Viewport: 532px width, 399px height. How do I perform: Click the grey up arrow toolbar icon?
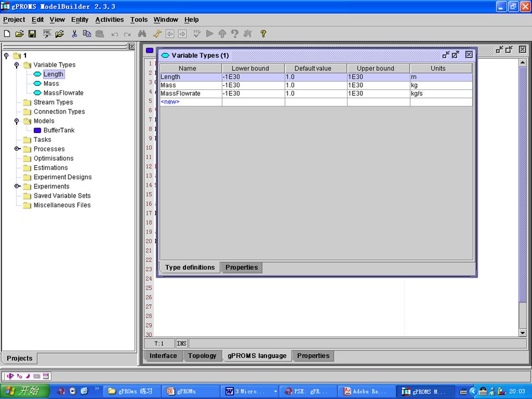click(x=222, y=34)
